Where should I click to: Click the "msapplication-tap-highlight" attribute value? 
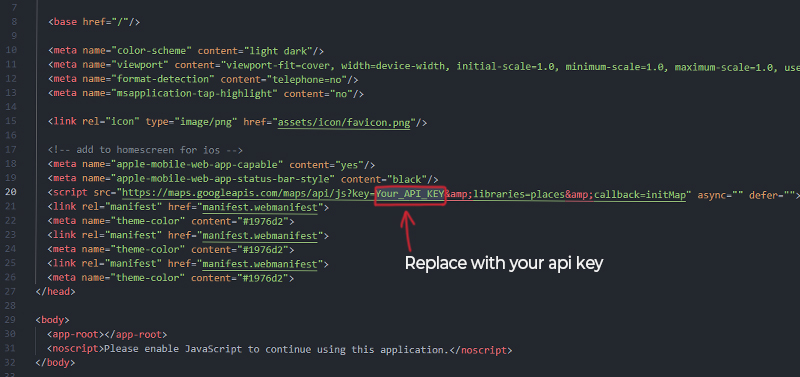[194, 94]
